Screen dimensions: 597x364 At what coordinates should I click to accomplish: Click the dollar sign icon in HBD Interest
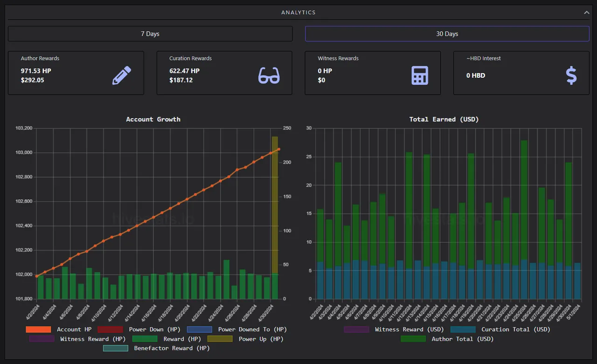click(x=571, y=76)
